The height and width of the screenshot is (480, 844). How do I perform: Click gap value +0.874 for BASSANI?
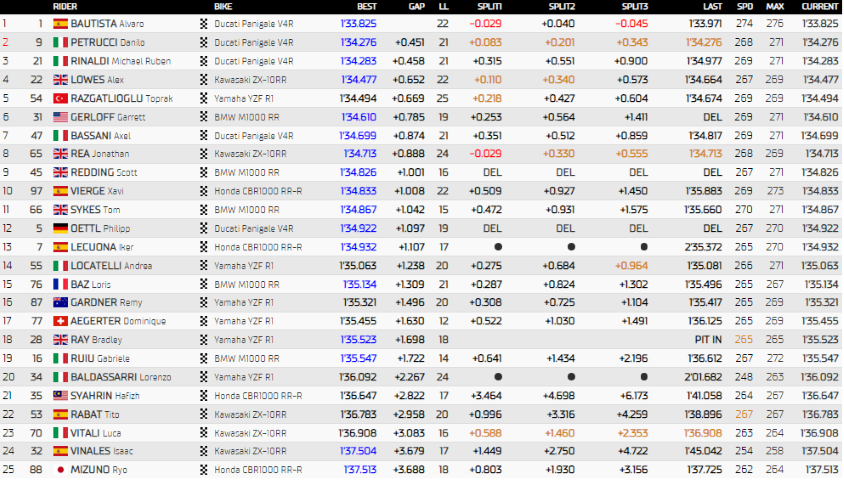[x=410, y=136]
